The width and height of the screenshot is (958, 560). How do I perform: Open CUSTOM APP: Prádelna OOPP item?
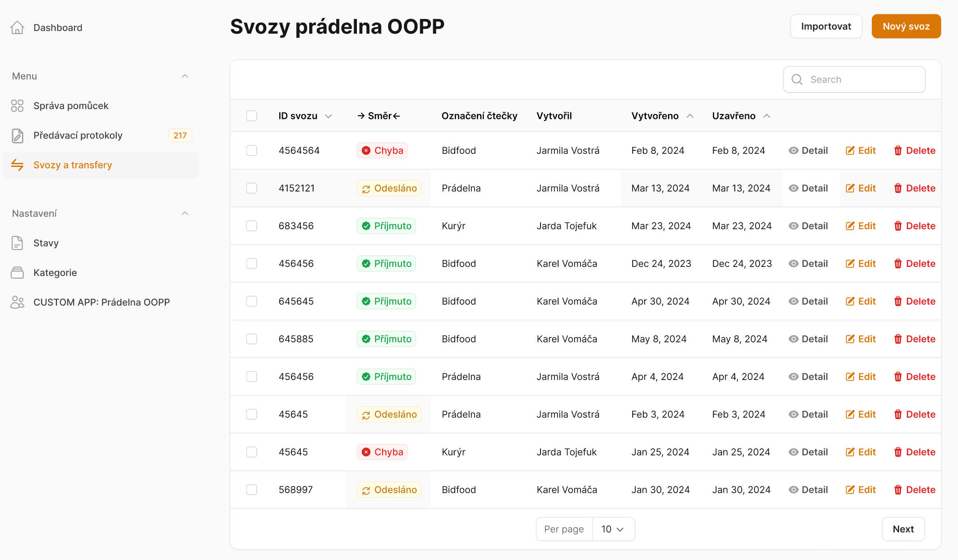[x=101, y=302]
